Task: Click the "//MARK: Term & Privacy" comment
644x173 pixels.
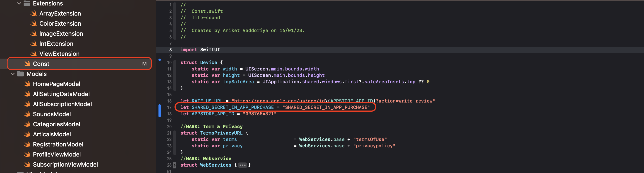Action: [211, 127]
